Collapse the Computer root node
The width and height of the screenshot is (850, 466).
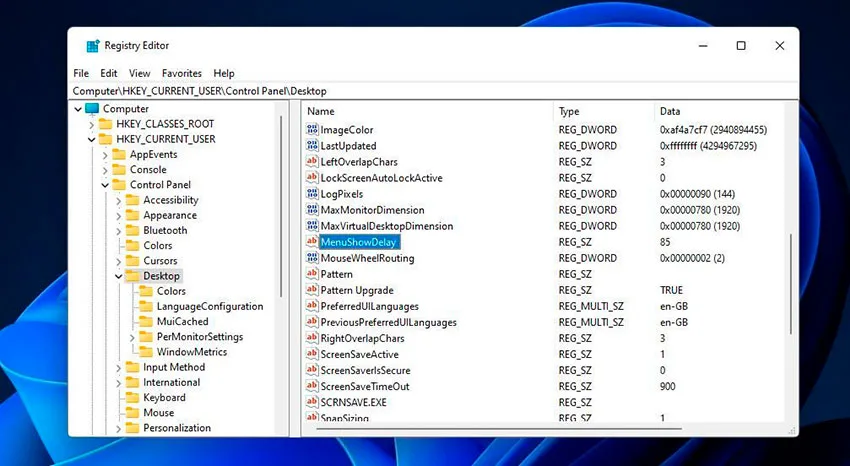[78, 109]
